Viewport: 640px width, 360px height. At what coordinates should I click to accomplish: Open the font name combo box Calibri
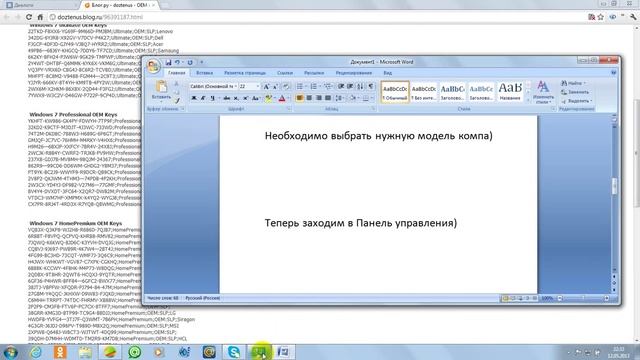click(213, 87)
